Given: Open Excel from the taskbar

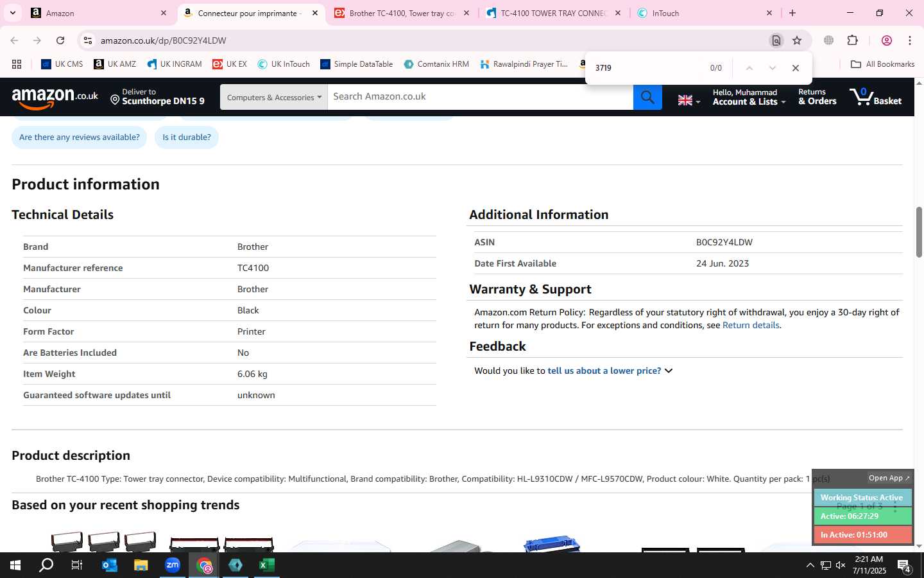Looking at the screenshot, I should coord(266,566).
